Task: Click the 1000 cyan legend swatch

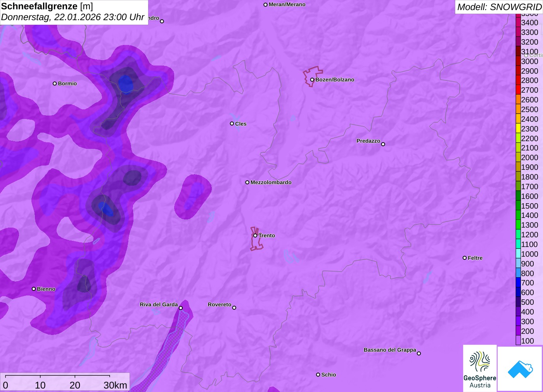Action: [x=518, y=254]
